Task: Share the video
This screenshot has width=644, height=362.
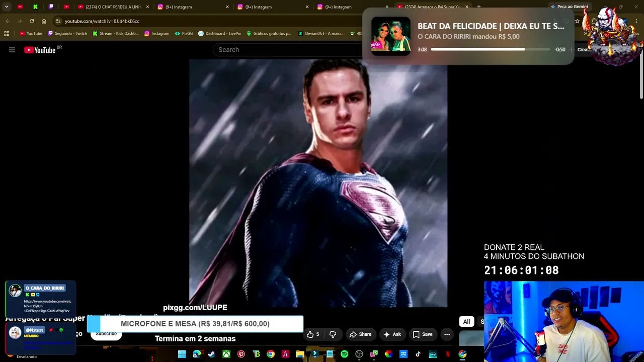Action: coord(360,334)
